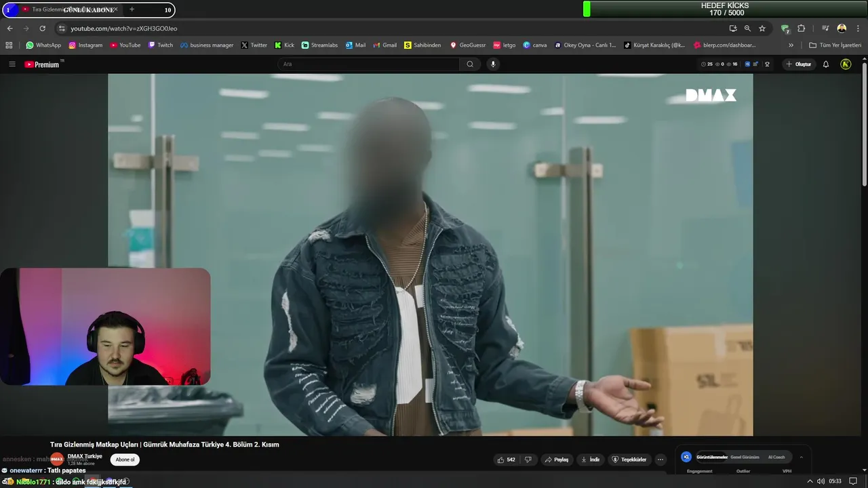Image resolution: width=868 pixels, height=488 pixels.
Task: Open the DMAX Türkiye channel avatar
Action: tap(57, 460)
